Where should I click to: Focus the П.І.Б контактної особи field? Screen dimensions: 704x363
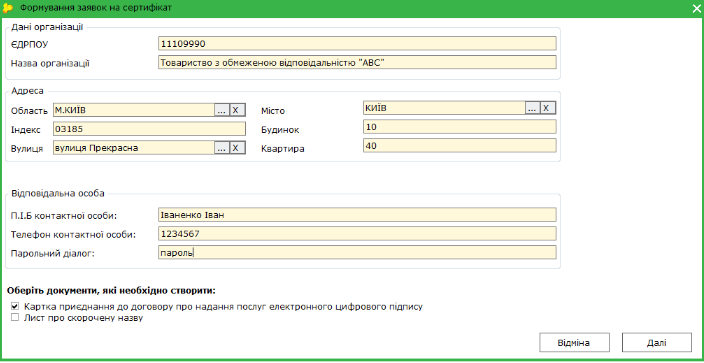pyautogui.click(x=357, y=215)
